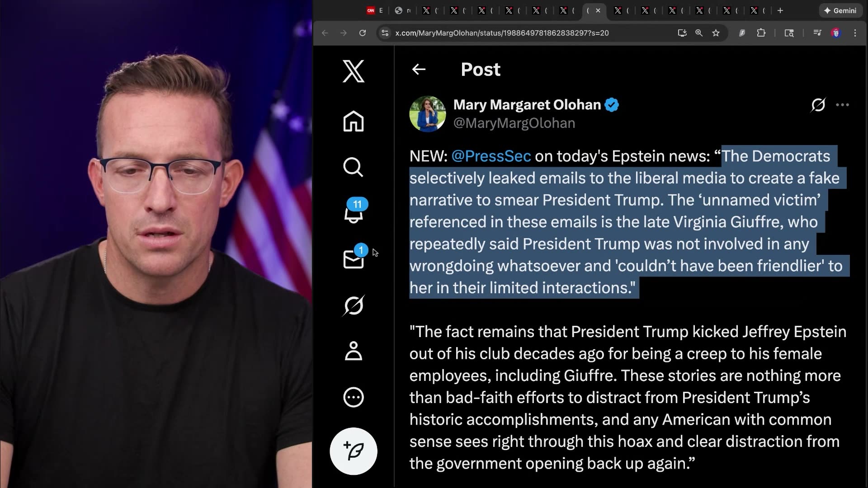Open the More menu in the X sidebar
868x488 pixels.
click(353, 397)
